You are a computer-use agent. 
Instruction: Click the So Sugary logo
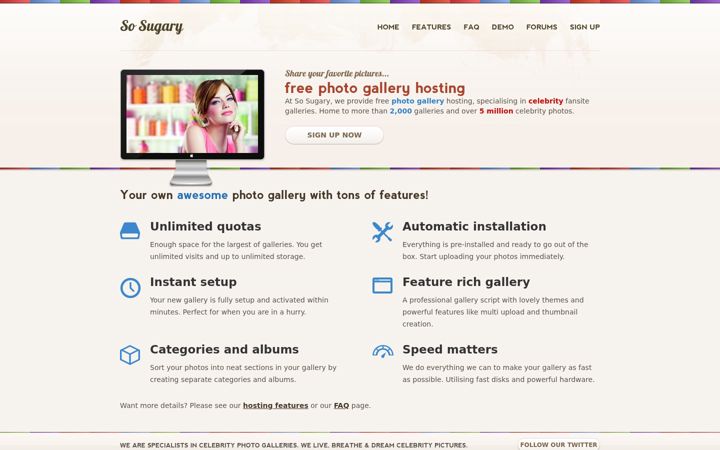152,27
